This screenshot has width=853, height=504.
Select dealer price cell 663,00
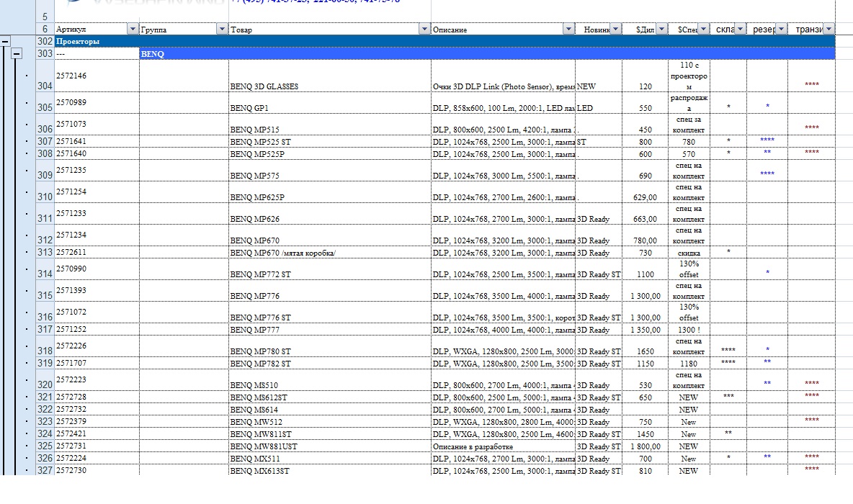(x=646, y=214)
